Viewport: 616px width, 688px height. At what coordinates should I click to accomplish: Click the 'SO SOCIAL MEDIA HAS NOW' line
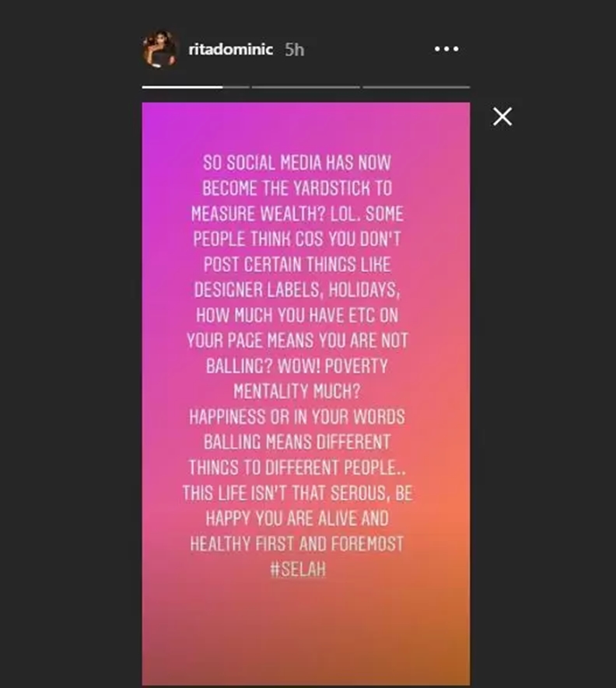coord(296,163)
